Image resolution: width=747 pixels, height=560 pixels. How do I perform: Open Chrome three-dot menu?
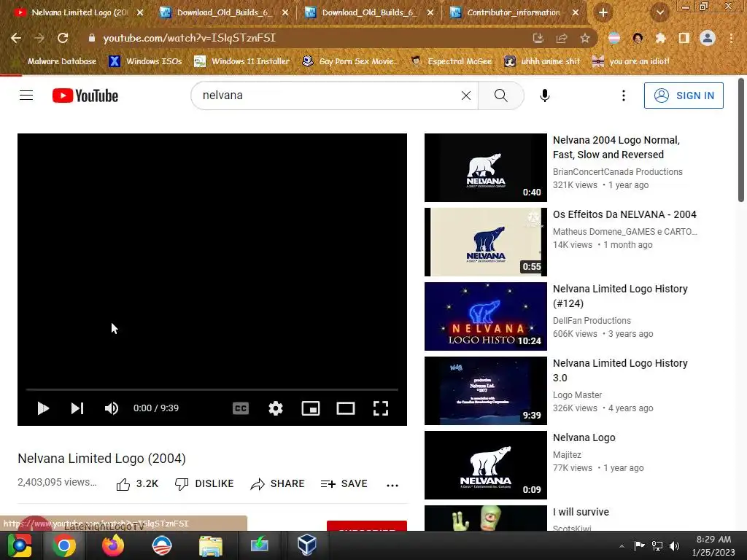click(731, 38)
